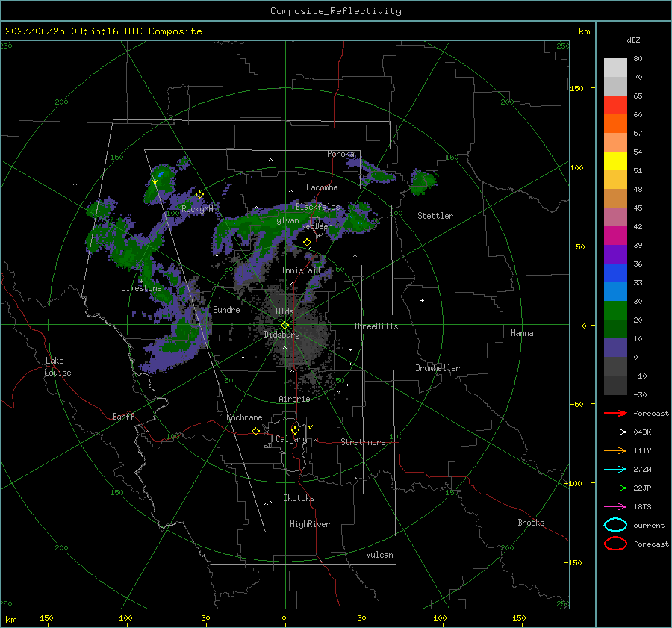Click the yellow diamond marker near RockyMH
Image resolution: width=672 pixels, height=628 pixels.
pos(199,195)
